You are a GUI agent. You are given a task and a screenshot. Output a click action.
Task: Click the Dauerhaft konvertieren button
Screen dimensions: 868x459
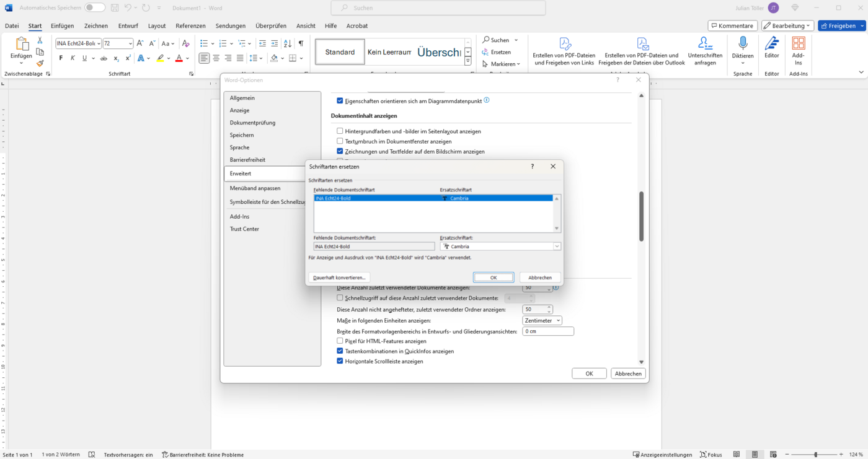pyautogui.click(x=339, y=278)
